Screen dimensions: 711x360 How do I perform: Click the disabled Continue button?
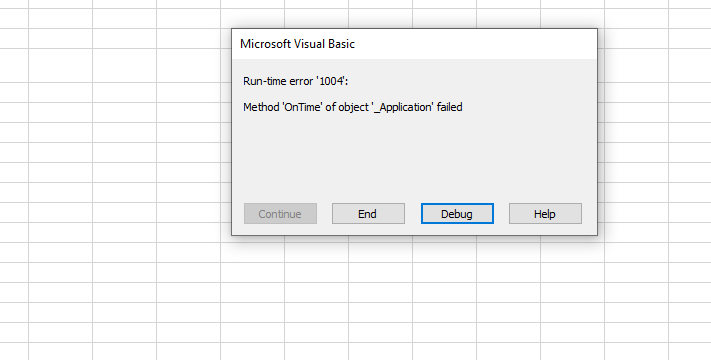pyautogui.click(x=280, y=214)
